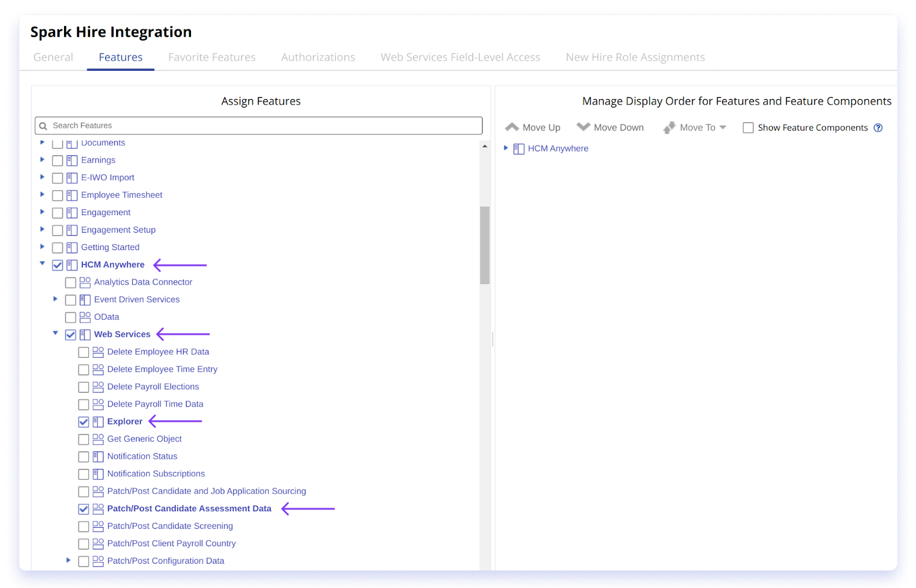916x588 pixels.
Task: Click the features list vertical scrollbar thumb
Action: (485, 245)
